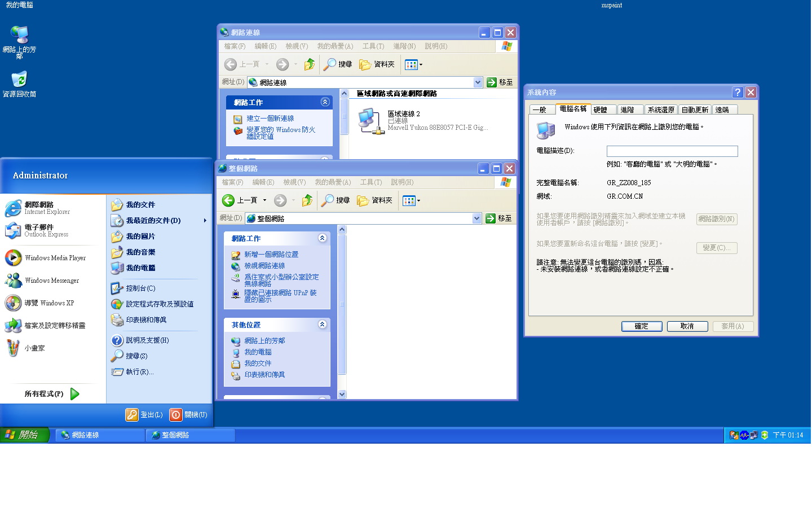Open Windows Messenger from the Start menu
The image size is (812, 508).
[x=51, y=281]
